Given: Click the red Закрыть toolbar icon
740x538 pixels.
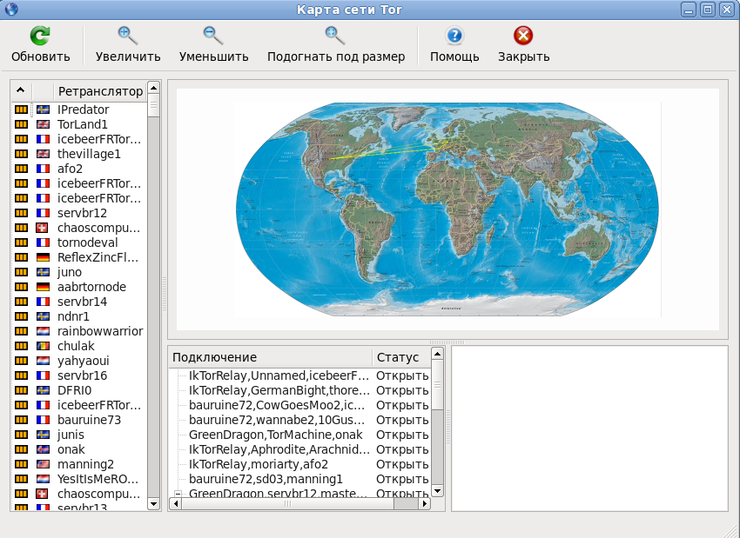Looking at the screenshot, I should point(523,37).
